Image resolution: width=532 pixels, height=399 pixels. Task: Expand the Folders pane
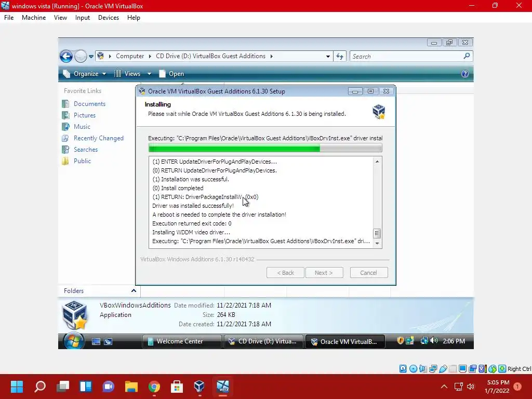[134, 291]
